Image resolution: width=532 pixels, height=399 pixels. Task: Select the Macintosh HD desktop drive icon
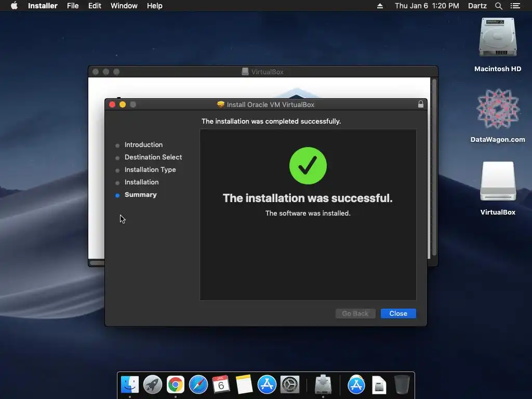[498, 37]
